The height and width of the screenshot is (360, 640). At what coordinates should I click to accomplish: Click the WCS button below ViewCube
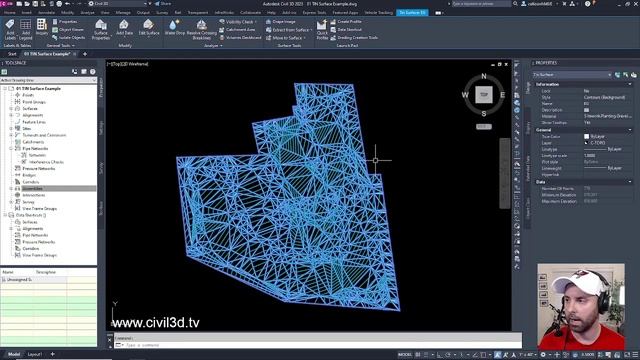pyautogui.click(x=484, y=127)
